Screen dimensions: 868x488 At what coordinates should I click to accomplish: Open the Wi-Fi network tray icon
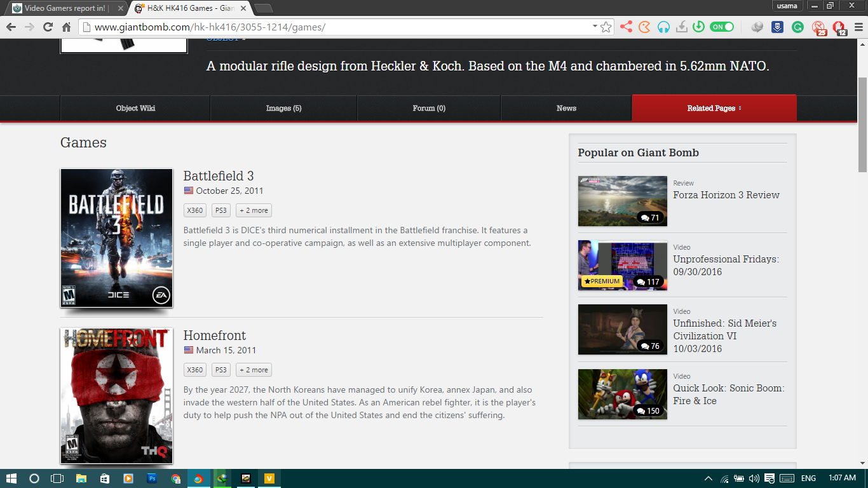click(x=724, y=478)
